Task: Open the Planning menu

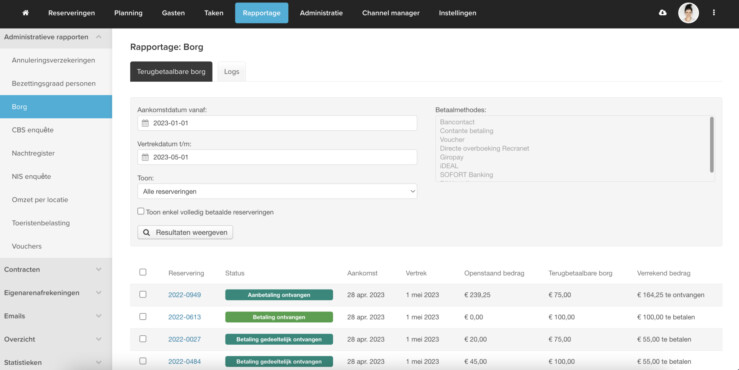Action: [x=128, y=13]
